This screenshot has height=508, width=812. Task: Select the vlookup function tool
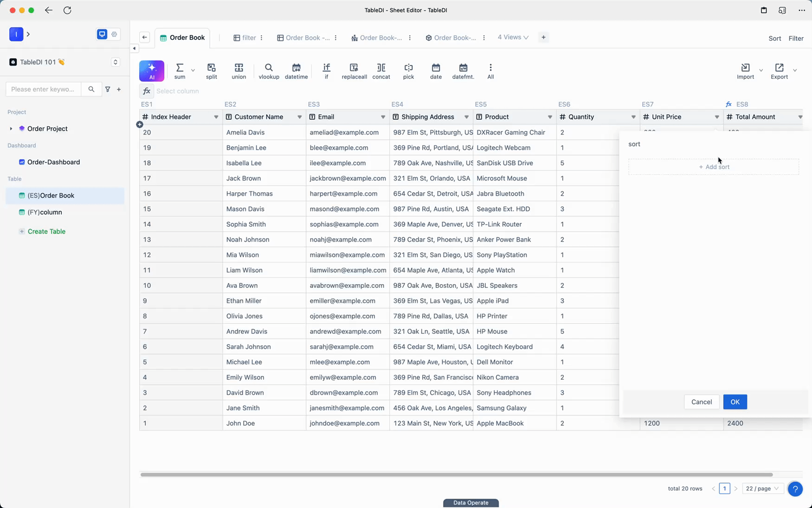pyautogui.click(x=269, y=71)
